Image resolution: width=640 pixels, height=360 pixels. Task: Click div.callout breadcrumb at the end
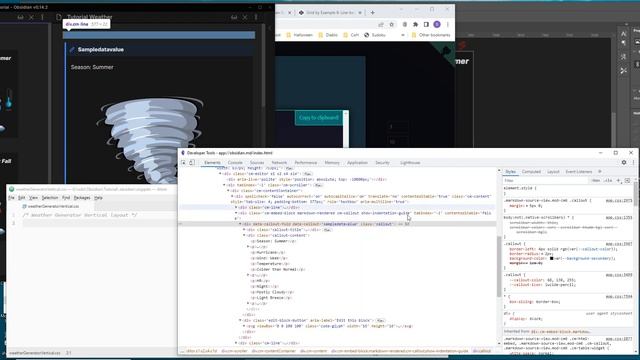(x=482, y=351)
